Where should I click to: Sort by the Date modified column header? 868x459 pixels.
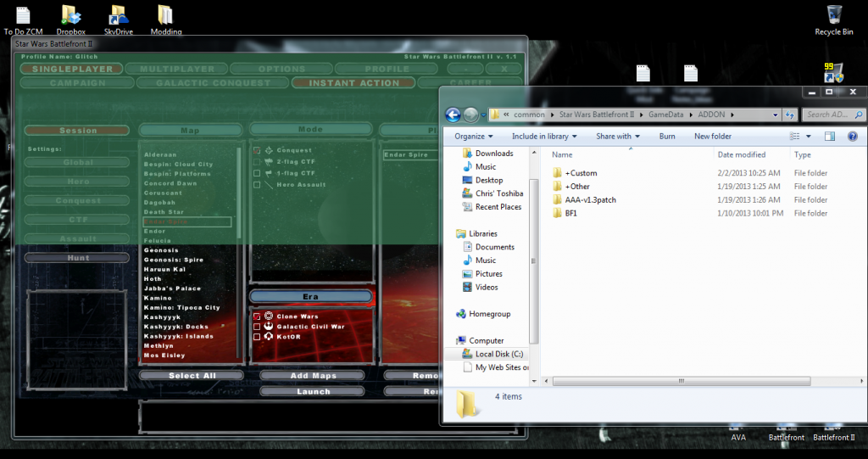[742, 154]
